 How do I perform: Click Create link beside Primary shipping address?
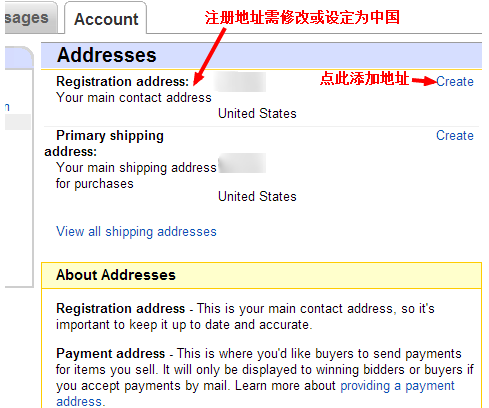[455, 135]
